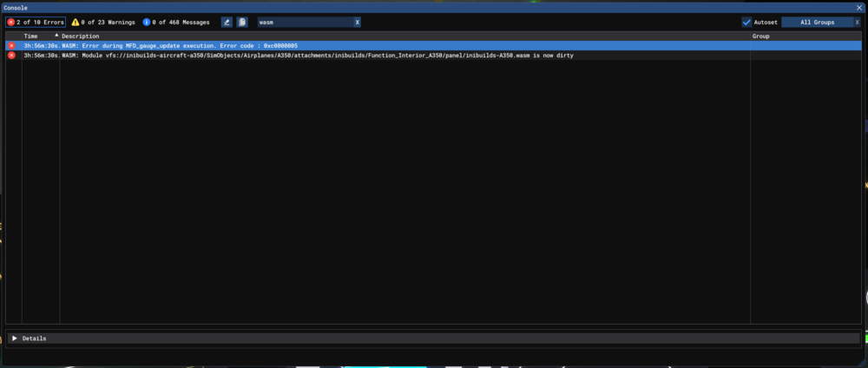Select the MFD_gauge_update error row
The width and height of the screenshot is (868, 368).
433,45
